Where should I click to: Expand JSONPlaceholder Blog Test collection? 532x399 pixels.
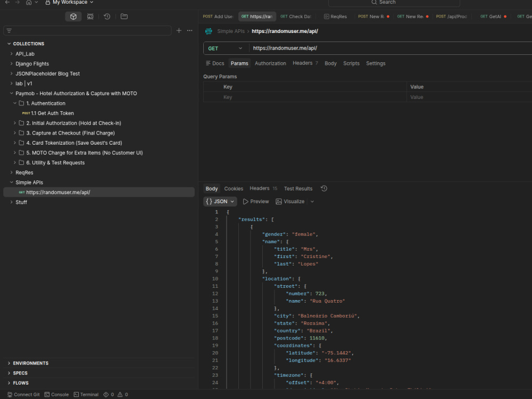tap(12, 73)
